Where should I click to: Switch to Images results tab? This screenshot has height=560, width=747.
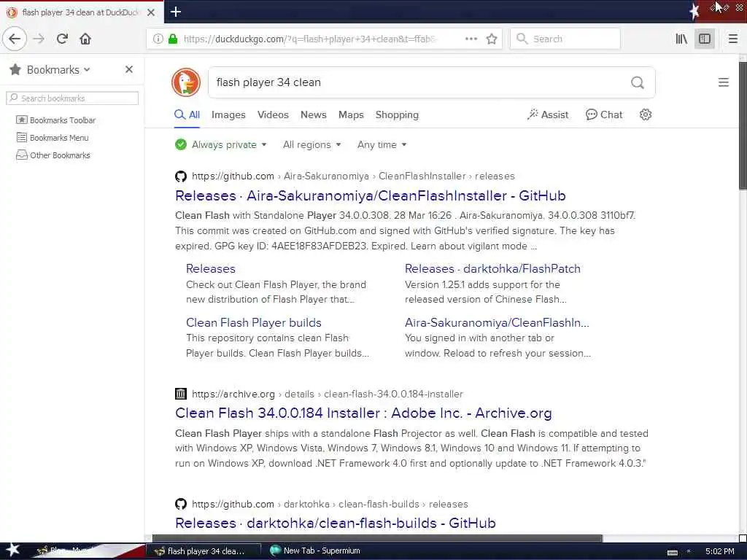pos(228,114)
